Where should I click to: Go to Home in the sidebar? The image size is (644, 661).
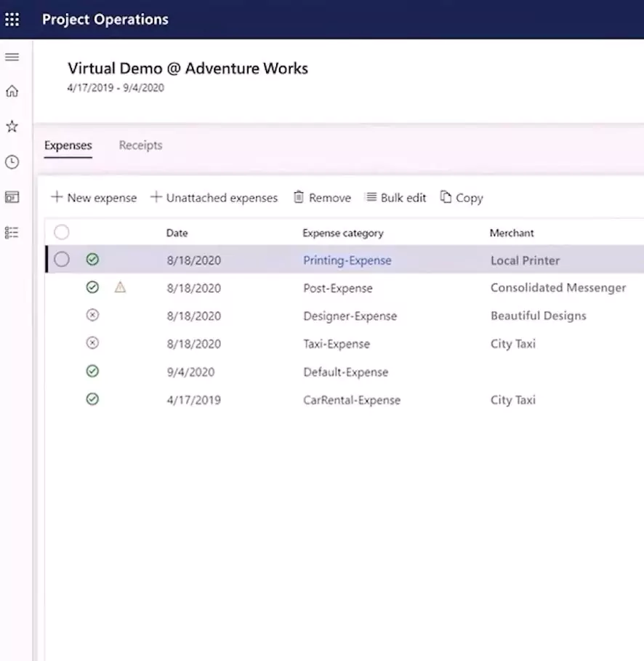tap(12, 92)
